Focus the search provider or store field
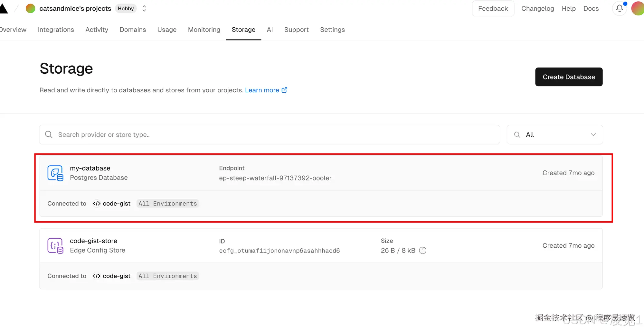 pyautogui.click(x=269, y=135)
